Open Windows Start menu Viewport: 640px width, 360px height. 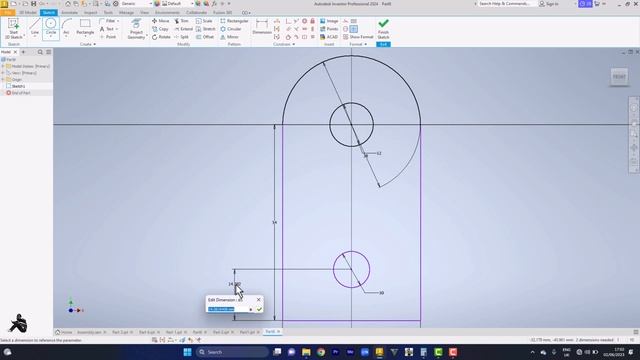click(x=187, y=352)
